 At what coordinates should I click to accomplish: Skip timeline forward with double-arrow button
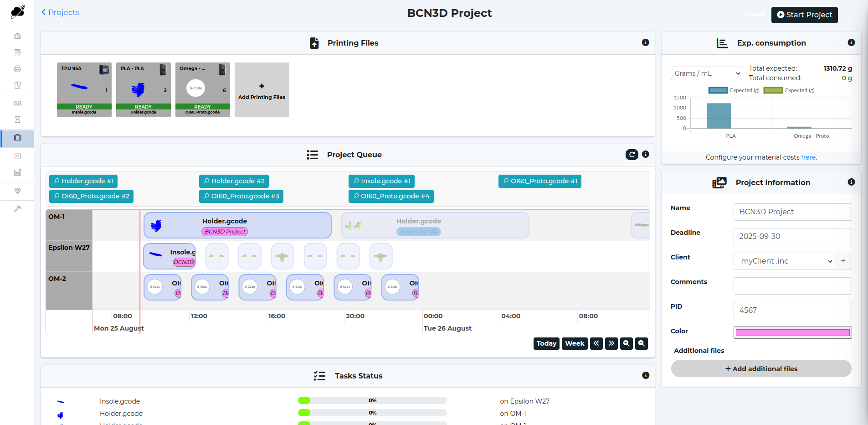click(x=611, y=343)
